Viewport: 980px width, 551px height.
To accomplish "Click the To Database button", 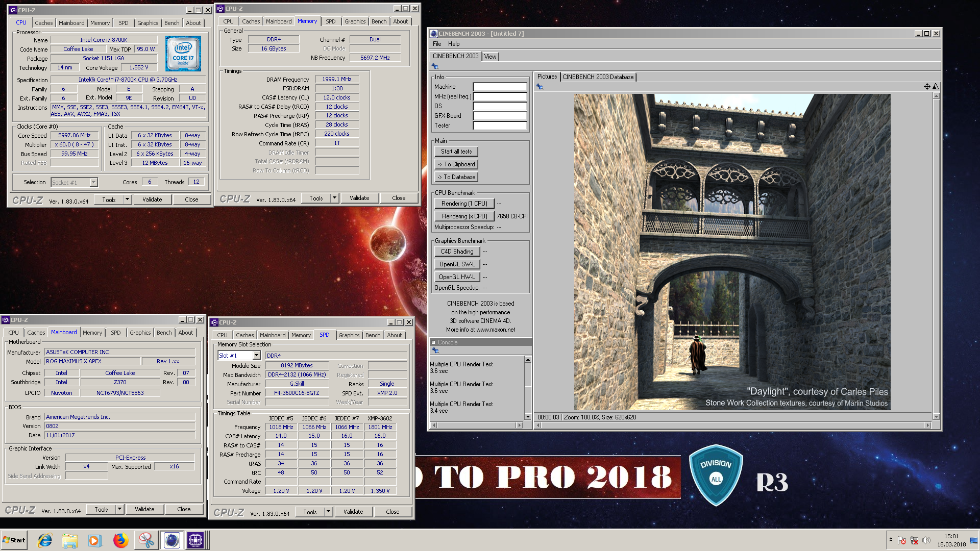I will click(x=456, y=177).
